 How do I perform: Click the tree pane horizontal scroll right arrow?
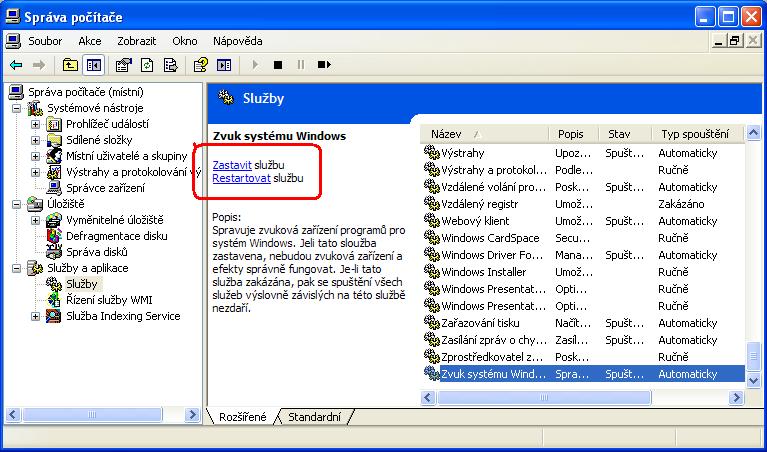pyautogui.click(x=192, y=415)
